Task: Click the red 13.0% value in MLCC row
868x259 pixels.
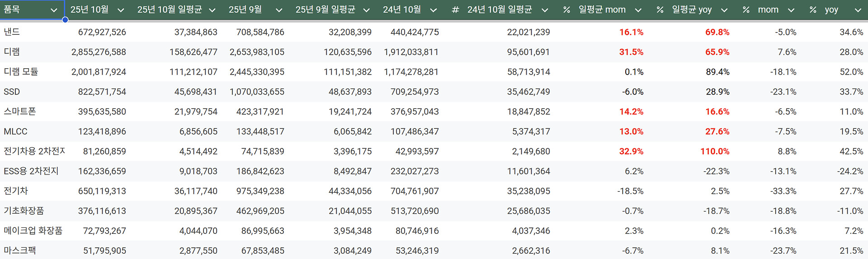Action: pos(632,132)
